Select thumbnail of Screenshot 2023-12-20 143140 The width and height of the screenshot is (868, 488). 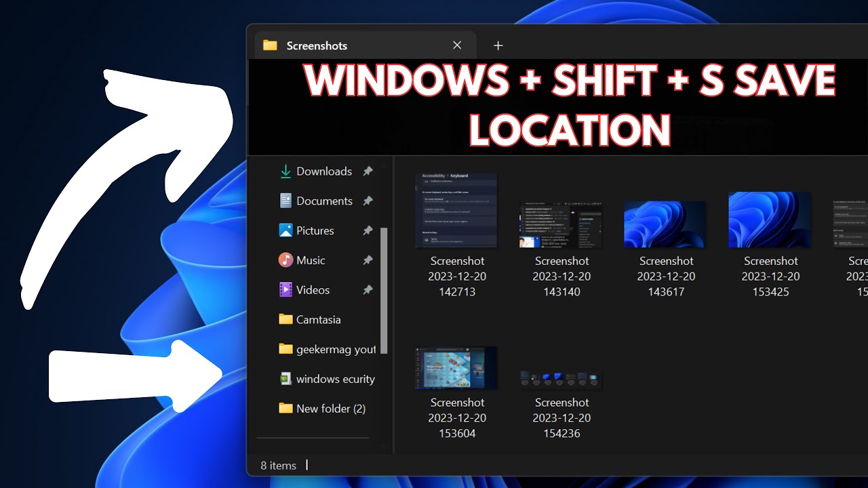click(x=561, y=224)
